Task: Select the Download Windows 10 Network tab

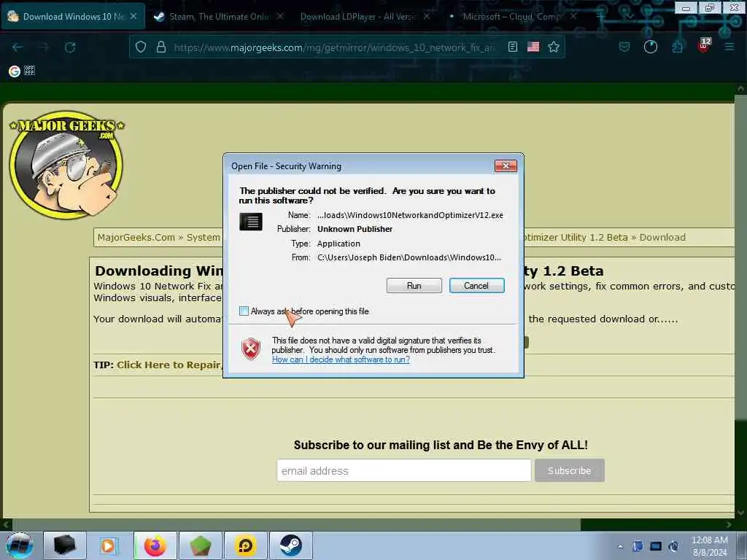Action: point(71,17)
